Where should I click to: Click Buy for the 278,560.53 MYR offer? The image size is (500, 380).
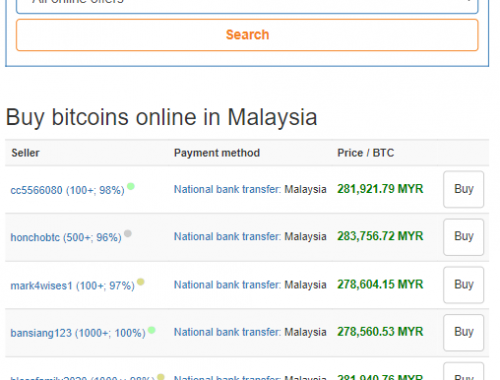463,333
